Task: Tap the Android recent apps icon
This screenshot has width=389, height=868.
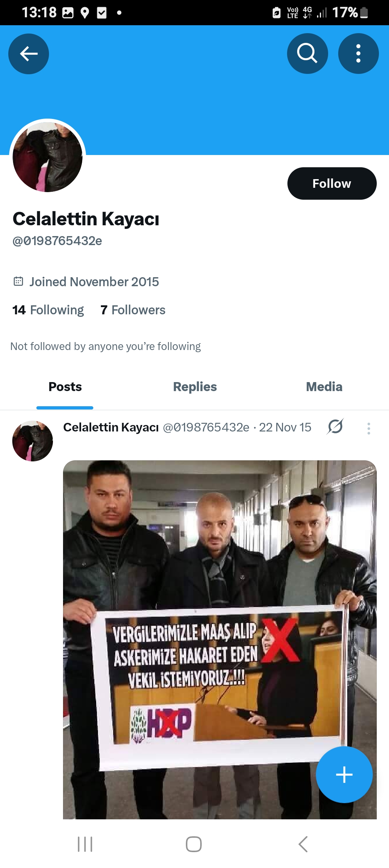Action: (x=85, y=844)
